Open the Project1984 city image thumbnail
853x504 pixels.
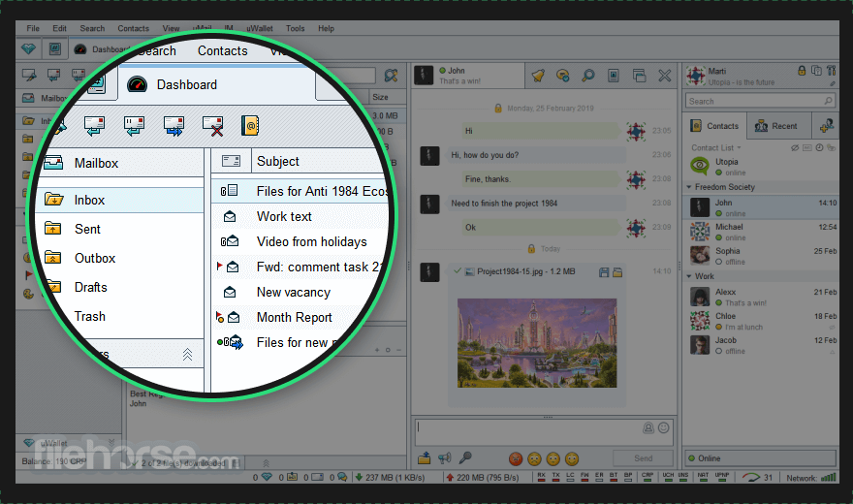[x=537, y=343]
